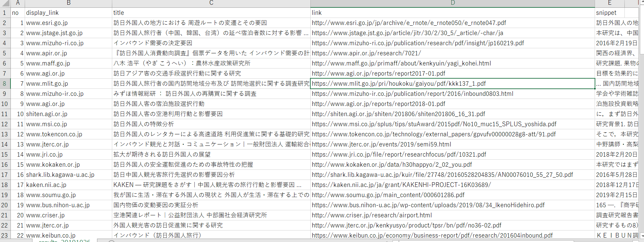Select cell www.keibun.co.jp

click(x=68, y=236)
